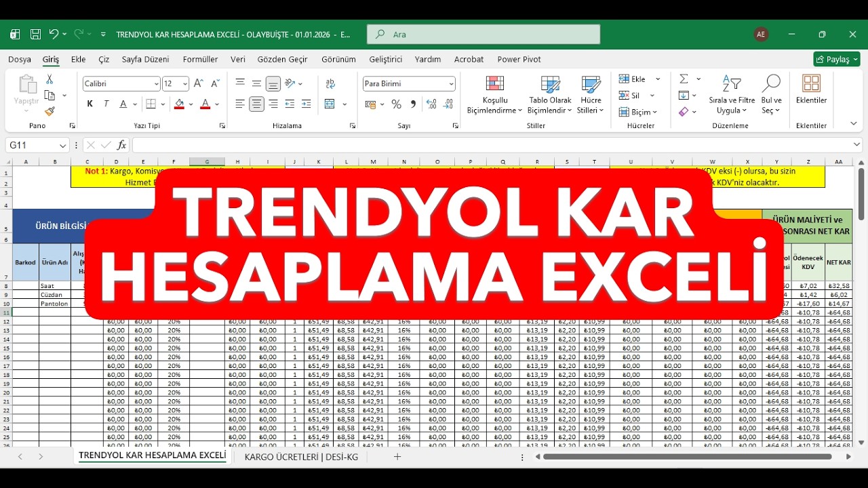868x488 pixels.
Task: Open the font color dropdown arrow
Action: point(217,104)
